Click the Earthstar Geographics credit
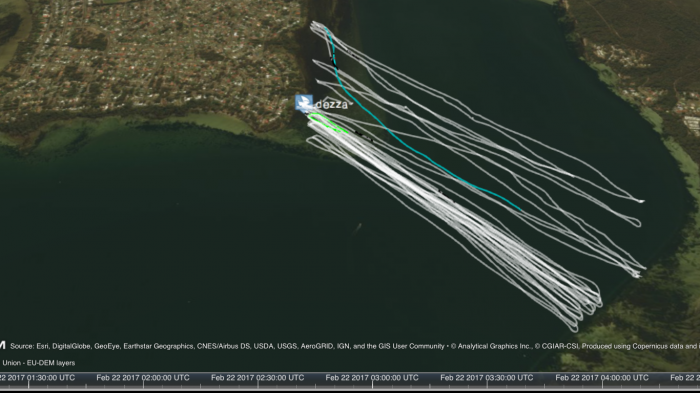Screen dimensions: 700x393 click(158, 346)
